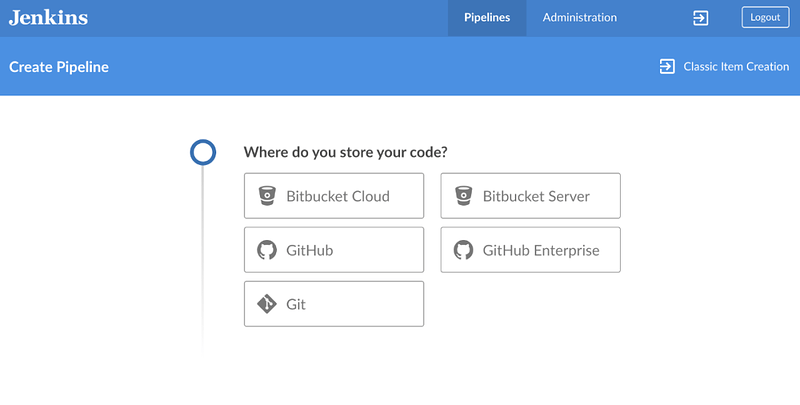Click the step circle beside the code question

point(203,152)
